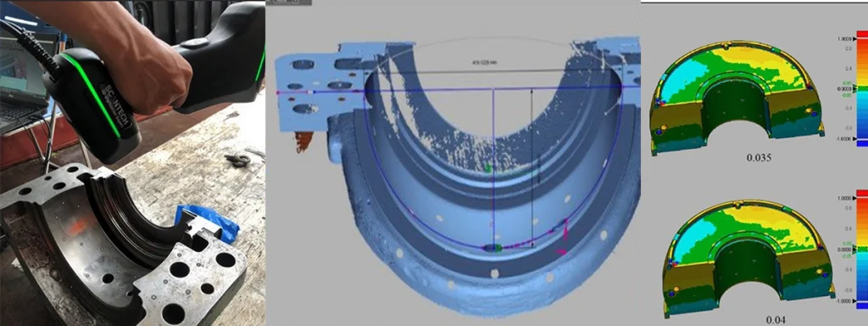Image resolution: width=868 pixels, height=326 pixels.
Task: Click the blue minimum swatch of the lower legend
Action: (x=862, y=306)
